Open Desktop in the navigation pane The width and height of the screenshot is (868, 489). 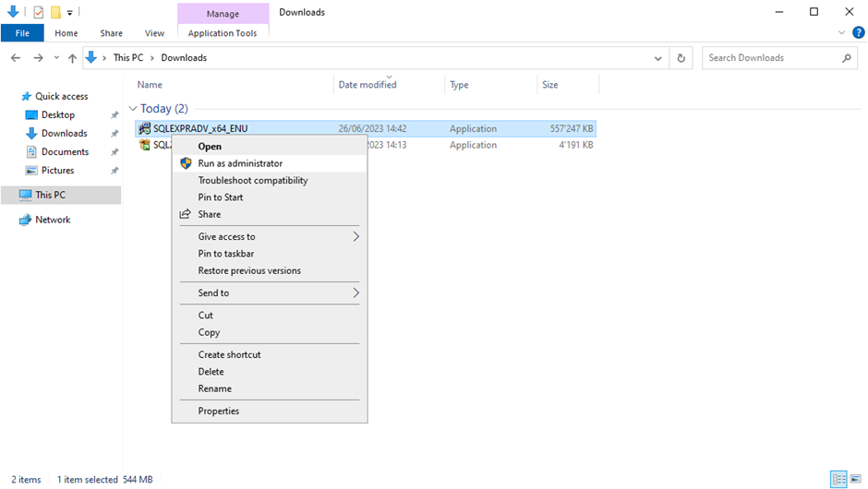57,115
